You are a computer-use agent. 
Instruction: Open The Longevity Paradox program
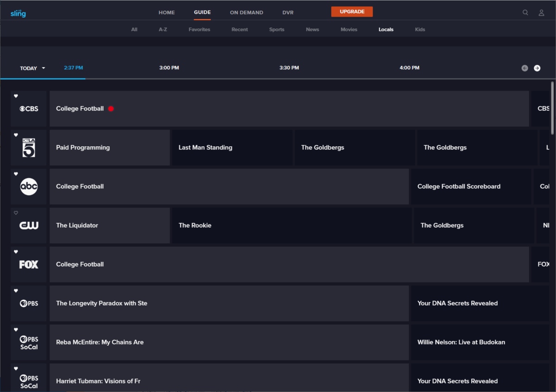[229, 303]
